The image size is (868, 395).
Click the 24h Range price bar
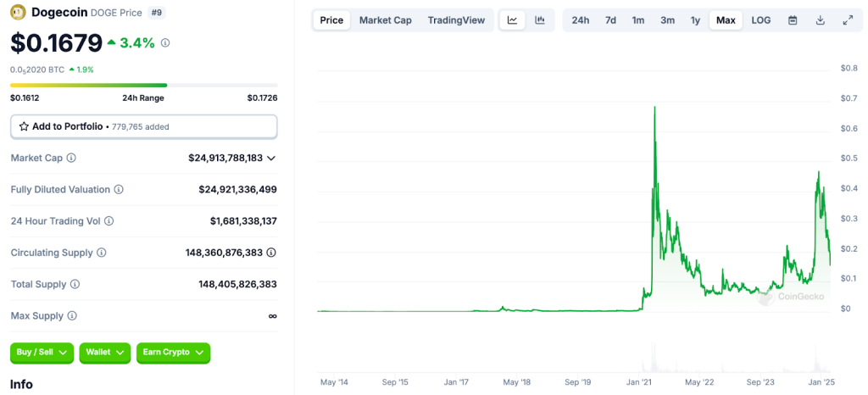pyautogui.click(x=143, y=85)
